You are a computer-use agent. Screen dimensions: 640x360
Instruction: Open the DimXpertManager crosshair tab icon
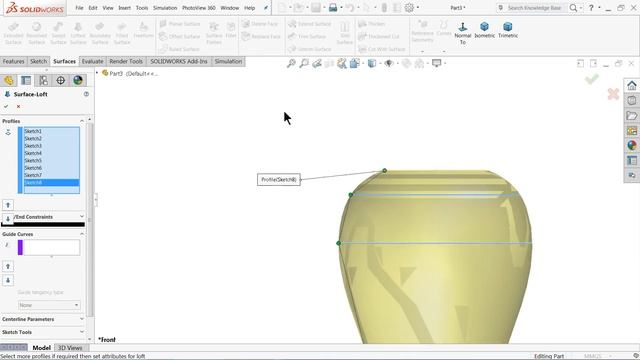click(60, 80)
